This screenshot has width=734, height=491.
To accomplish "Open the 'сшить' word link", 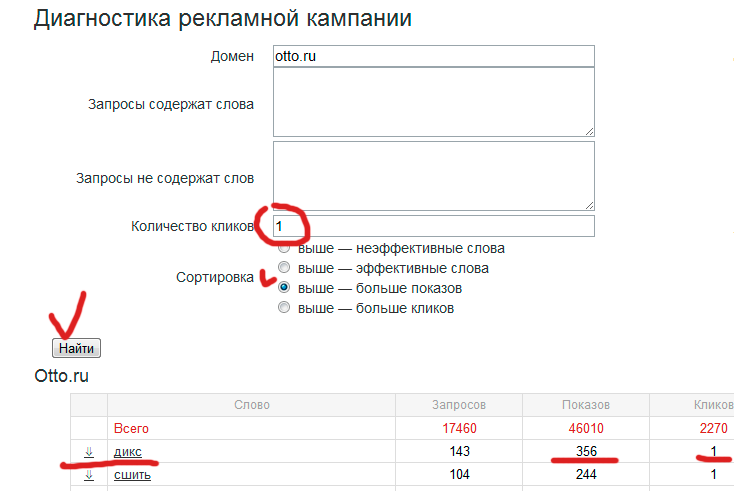I will [132, 475].
